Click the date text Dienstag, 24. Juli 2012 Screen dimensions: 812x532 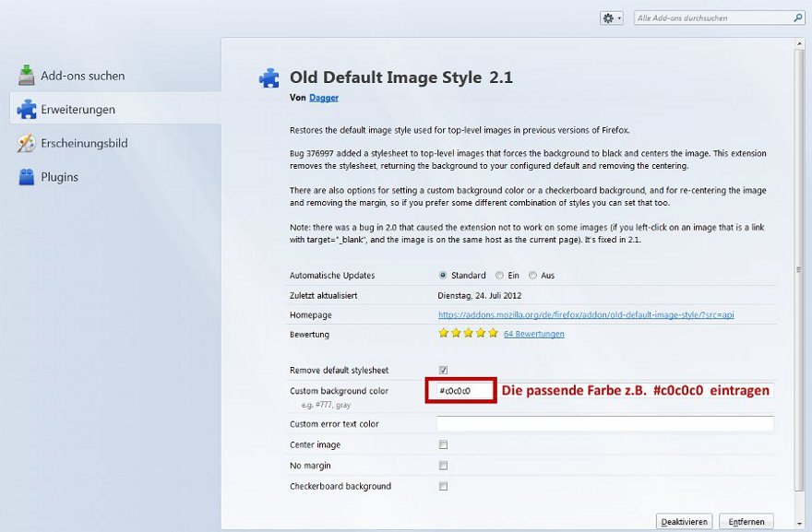pos(480,295)
